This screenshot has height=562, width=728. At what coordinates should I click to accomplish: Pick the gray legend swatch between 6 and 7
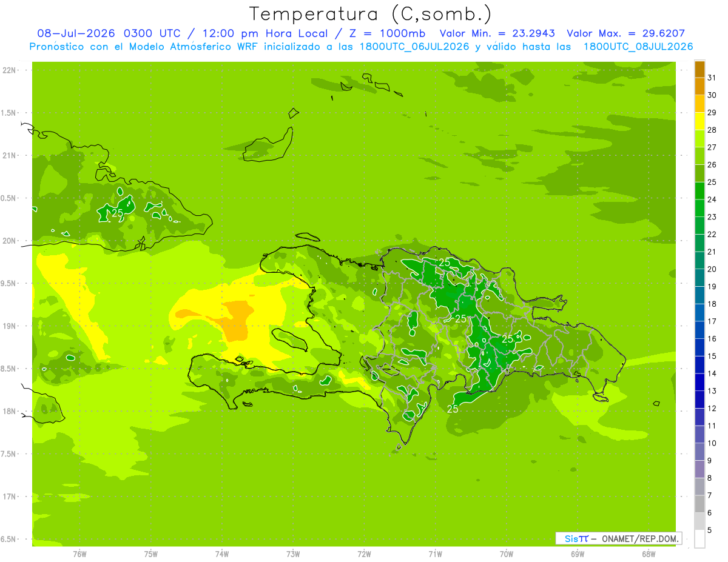pos(700,504)
